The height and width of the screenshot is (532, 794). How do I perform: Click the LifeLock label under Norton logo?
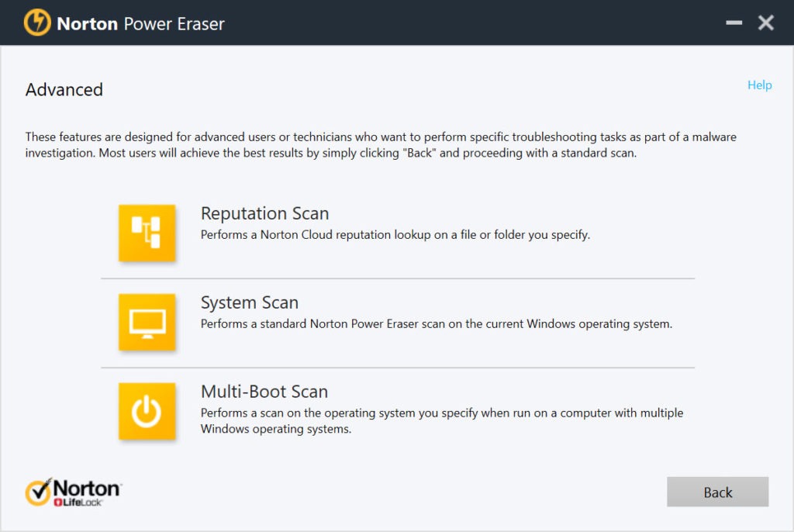click(x=81, y=503)
